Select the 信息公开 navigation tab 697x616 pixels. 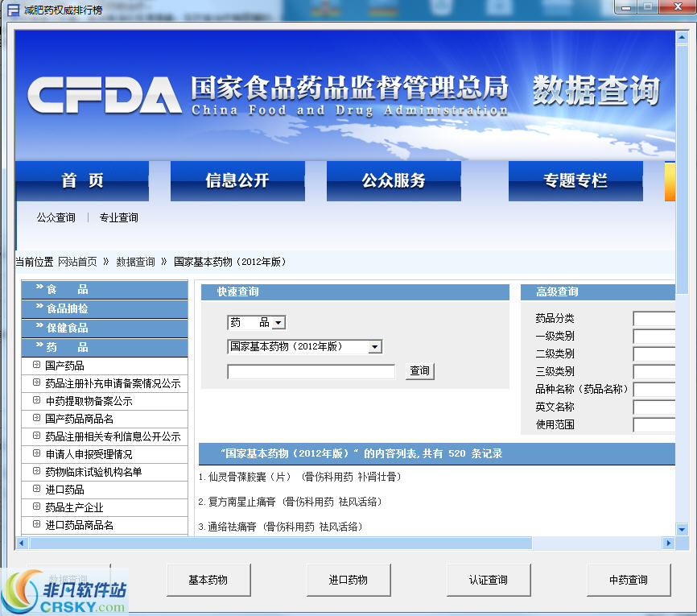237,180
